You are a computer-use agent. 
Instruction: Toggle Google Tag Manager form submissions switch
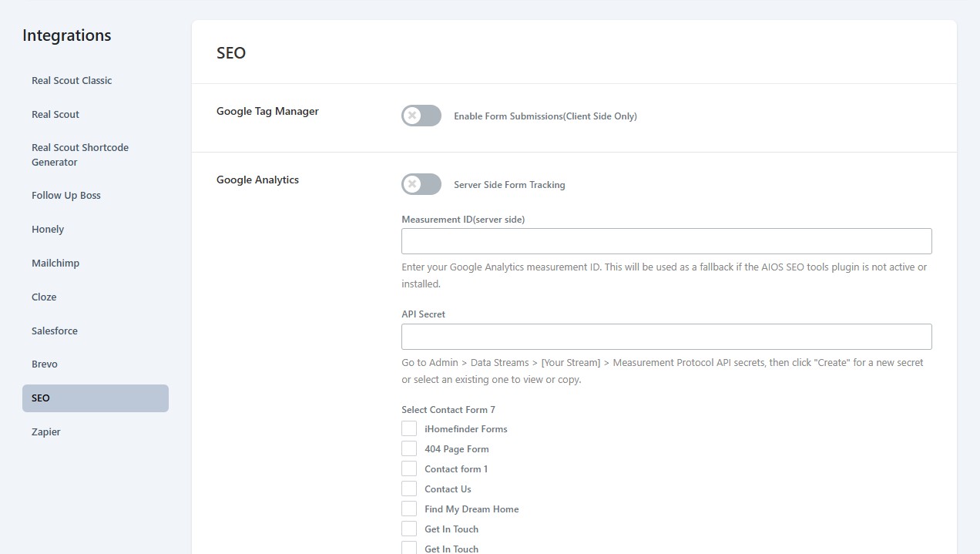[421, 116]
